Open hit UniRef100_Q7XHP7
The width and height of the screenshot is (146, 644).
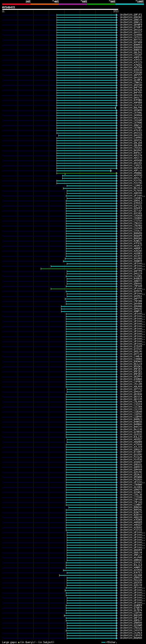131,27
